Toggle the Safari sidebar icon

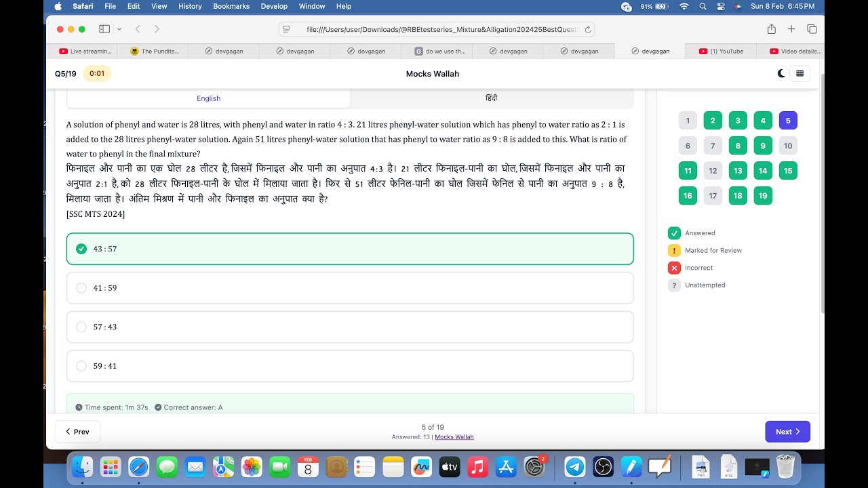pyautogui.click(x=104, y=29)
